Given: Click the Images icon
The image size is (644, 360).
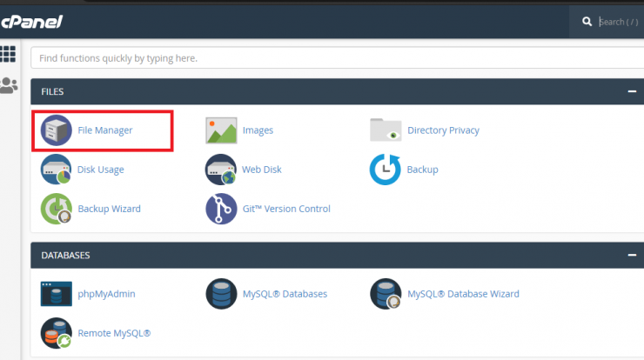Looking at the screenshot, I should click(221, 130).
